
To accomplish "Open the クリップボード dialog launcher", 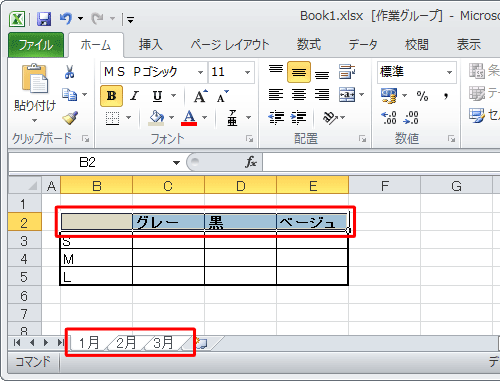I will tap(86, 139).
